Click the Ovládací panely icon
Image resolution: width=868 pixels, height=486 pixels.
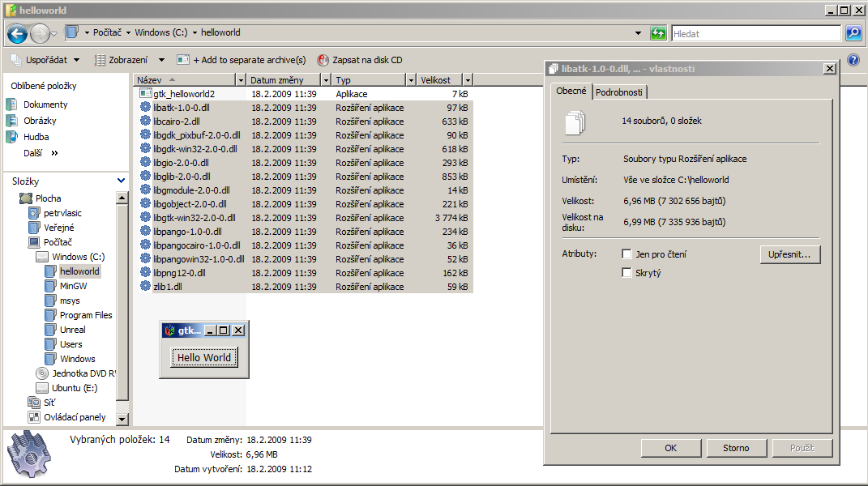click(x=34, y=417)
